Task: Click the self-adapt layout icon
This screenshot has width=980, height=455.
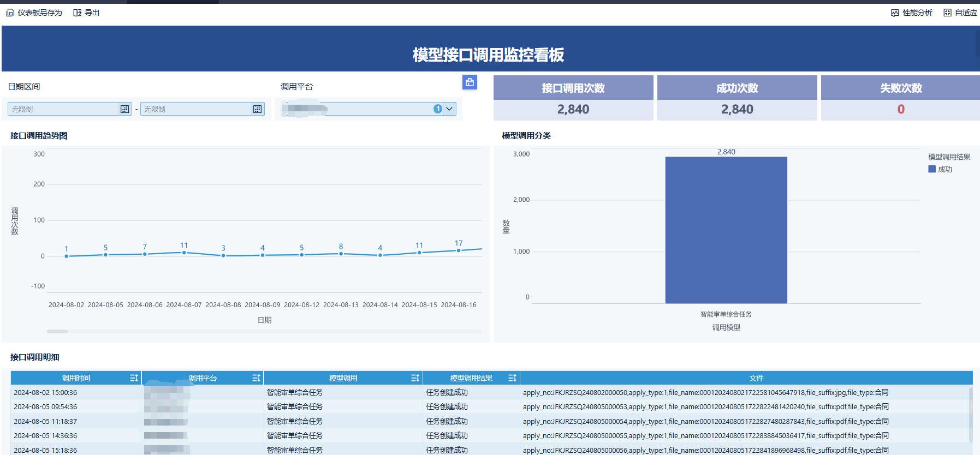Action: click(947, 13)
